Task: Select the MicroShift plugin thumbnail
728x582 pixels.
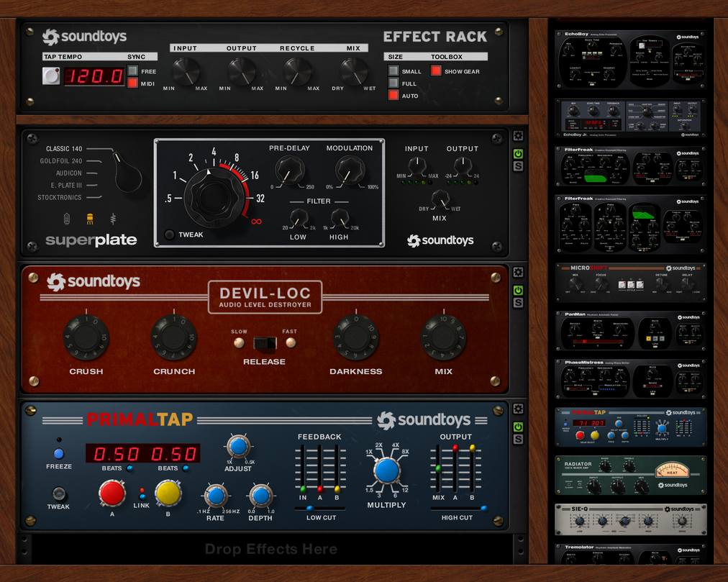Action: click(630, 283)
